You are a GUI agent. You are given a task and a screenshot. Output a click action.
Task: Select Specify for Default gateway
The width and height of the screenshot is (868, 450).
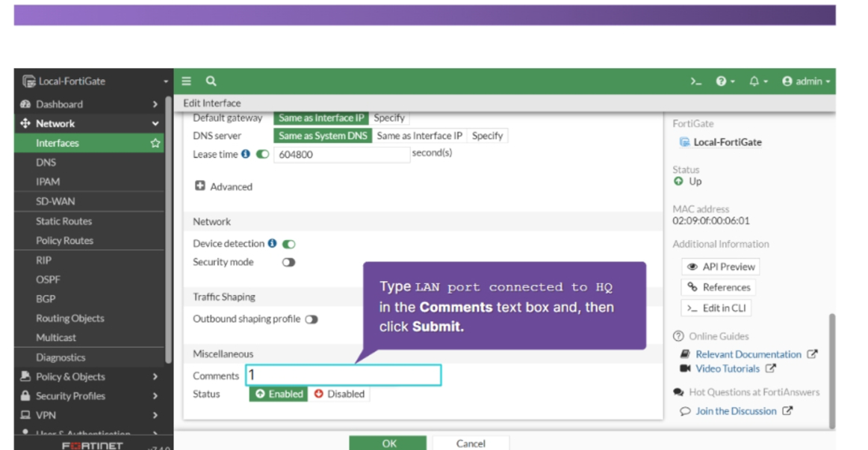pyautogui.click(x=389, y=118)
